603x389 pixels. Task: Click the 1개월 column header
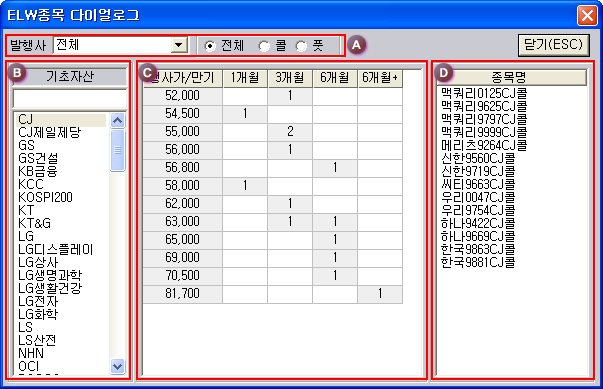click(245, 78)
